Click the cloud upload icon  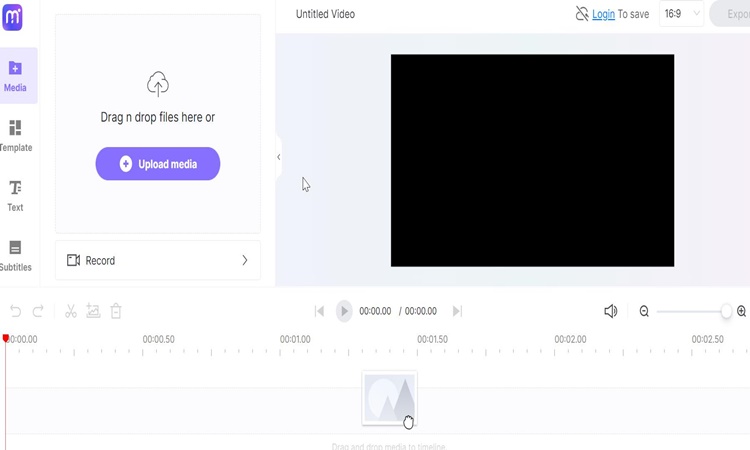[158, 84]
